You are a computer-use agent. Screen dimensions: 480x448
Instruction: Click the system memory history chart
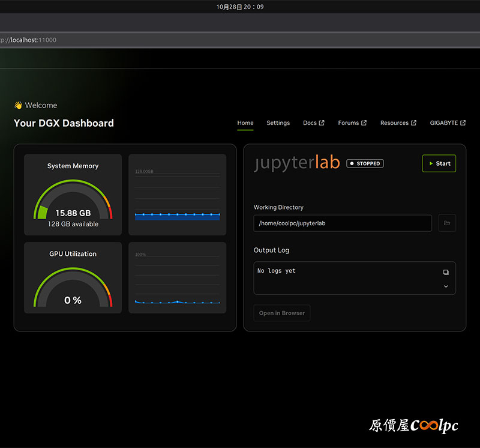(x=177, y=195)
